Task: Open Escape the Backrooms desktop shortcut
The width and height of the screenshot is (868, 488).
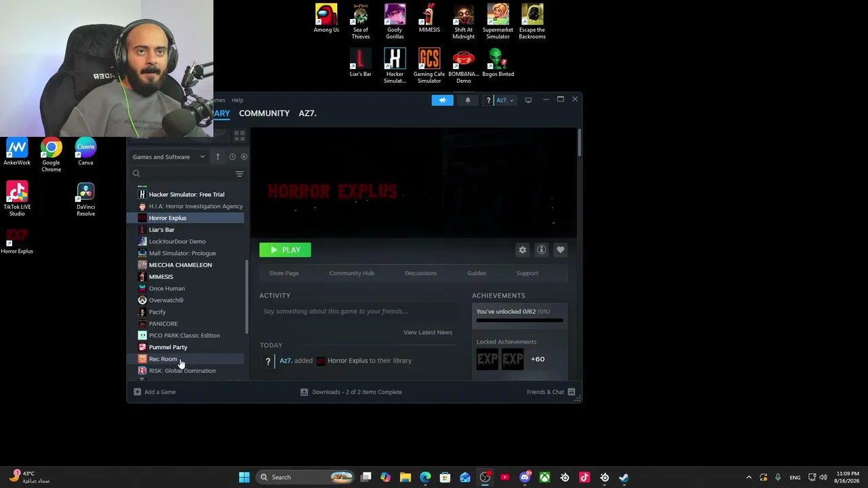Action: pos(532,22)
